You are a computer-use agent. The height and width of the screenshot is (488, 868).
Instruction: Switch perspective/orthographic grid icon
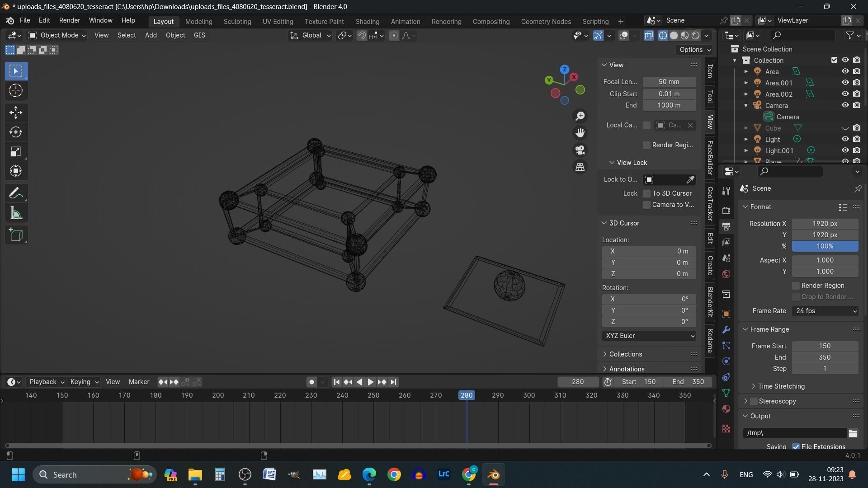580,167
